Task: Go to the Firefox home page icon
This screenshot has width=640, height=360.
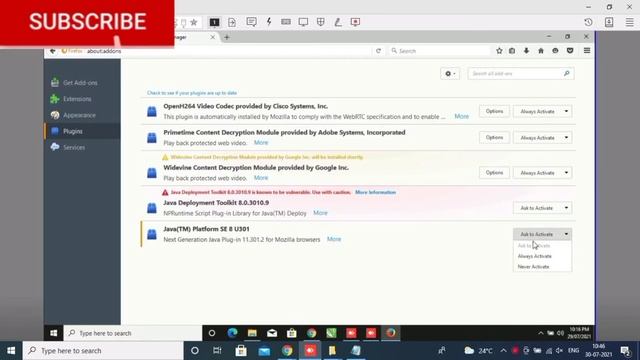Action: pos(541,51)
